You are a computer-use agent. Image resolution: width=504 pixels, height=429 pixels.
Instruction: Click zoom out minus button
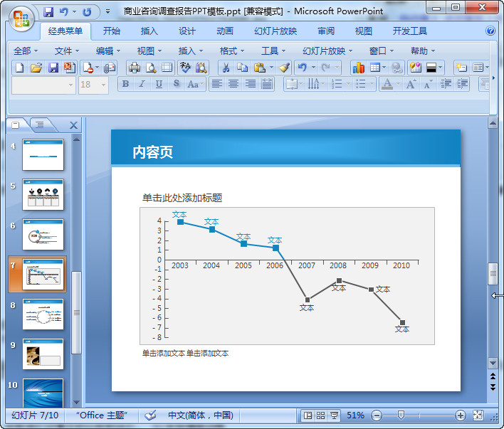(377, 415)
